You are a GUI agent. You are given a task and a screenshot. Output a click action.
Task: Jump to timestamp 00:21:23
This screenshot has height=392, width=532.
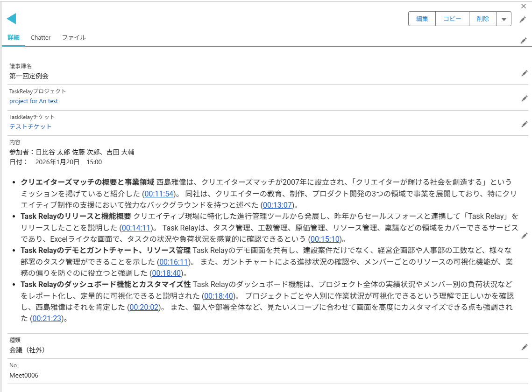coord(47,318)
